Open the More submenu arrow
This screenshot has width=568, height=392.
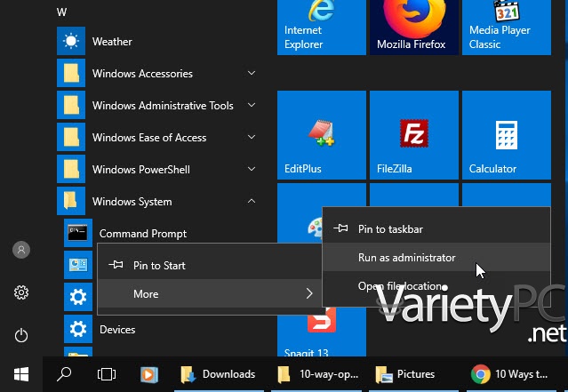309,293
